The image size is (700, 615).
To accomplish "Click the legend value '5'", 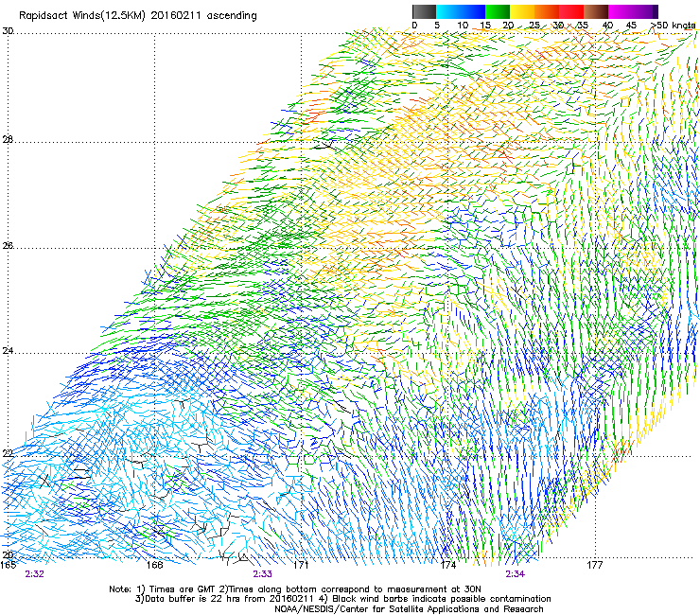I will (437, 26).
